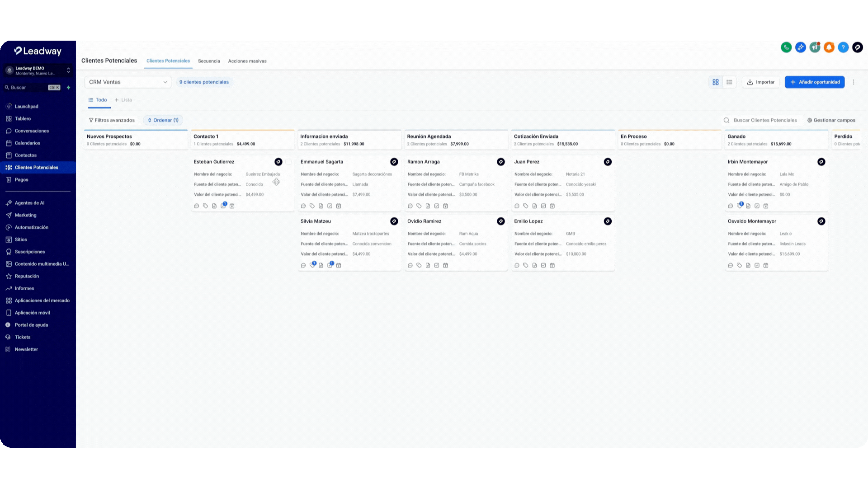Open tasks icon with badge on Esteban Gutierrez card

click(x=223, y=206)
